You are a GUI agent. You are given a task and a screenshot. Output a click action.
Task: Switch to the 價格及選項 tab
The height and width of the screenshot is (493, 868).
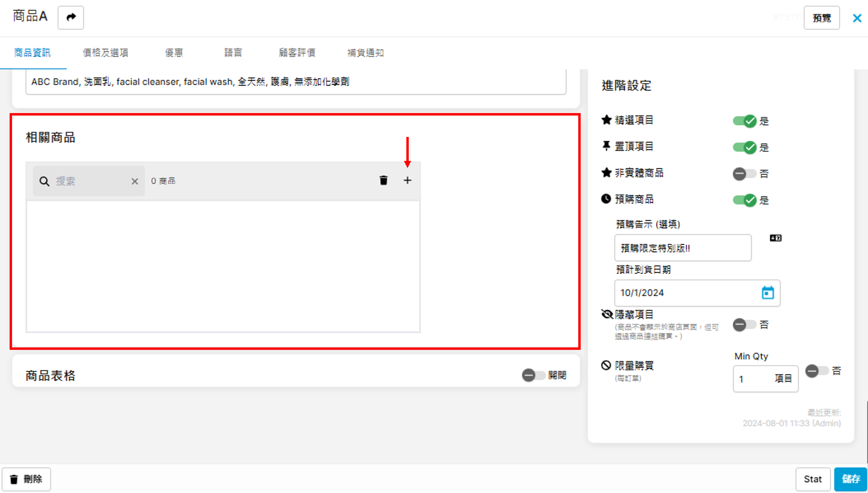click(x=106, y=53)
